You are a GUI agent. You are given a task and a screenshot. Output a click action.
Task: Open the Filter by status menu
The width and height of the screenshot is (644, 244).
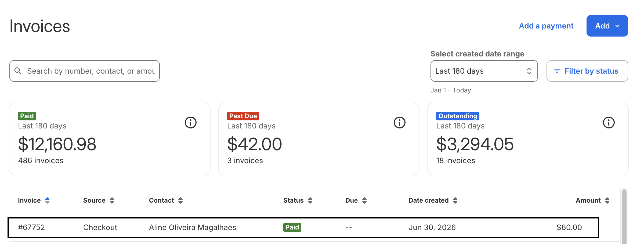coord(587,71)
